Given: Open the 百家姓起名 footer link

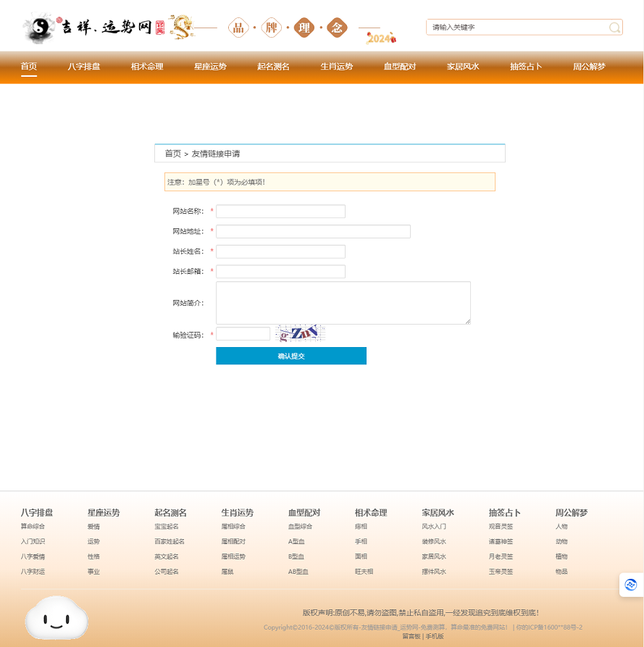Looking at the screenshot, I should click(x=170, y=541).
